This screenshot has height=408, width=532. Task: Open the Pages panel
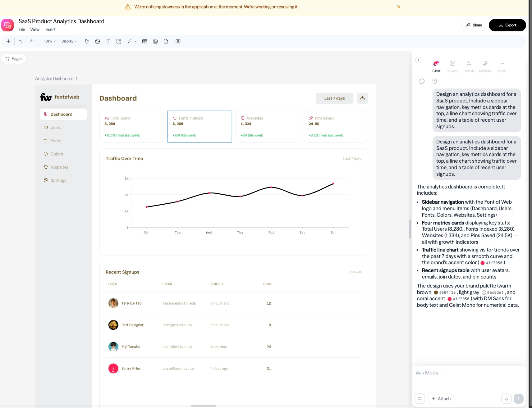pos(14,59)
